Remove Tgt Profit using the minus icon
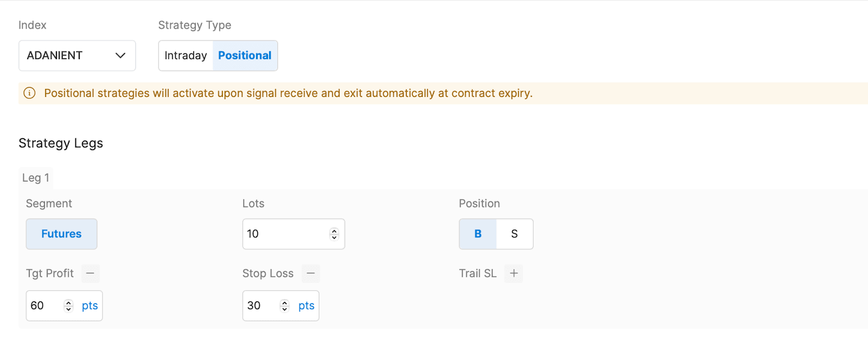Viewport: 868px width, 354px height. (x=90, y=273)
